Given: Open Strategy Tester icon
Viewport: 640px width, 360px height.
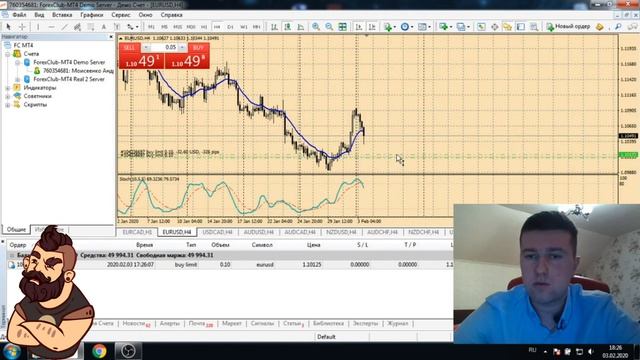Looking at the screenshot, I should point(534,27).
